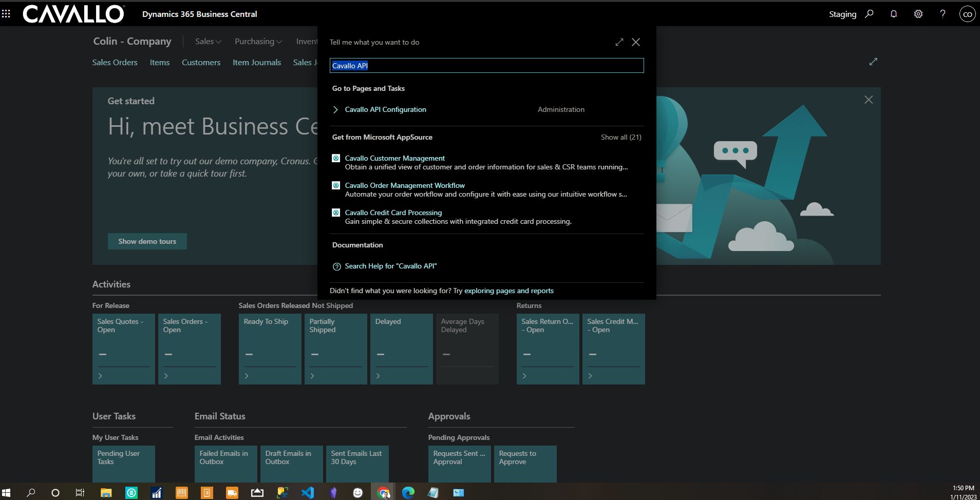Click the Help question mark icon
Image resolution: width=980 pixels, height=500 pixels.
tap(943, 14)
